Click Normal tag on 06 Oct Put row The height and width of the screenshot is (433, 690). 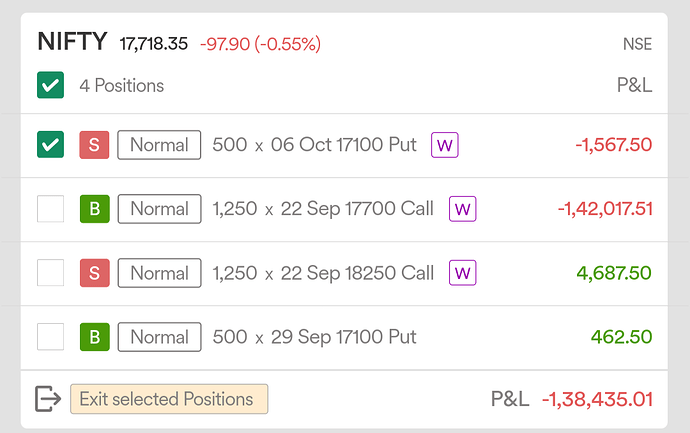(x=159, y=145)
